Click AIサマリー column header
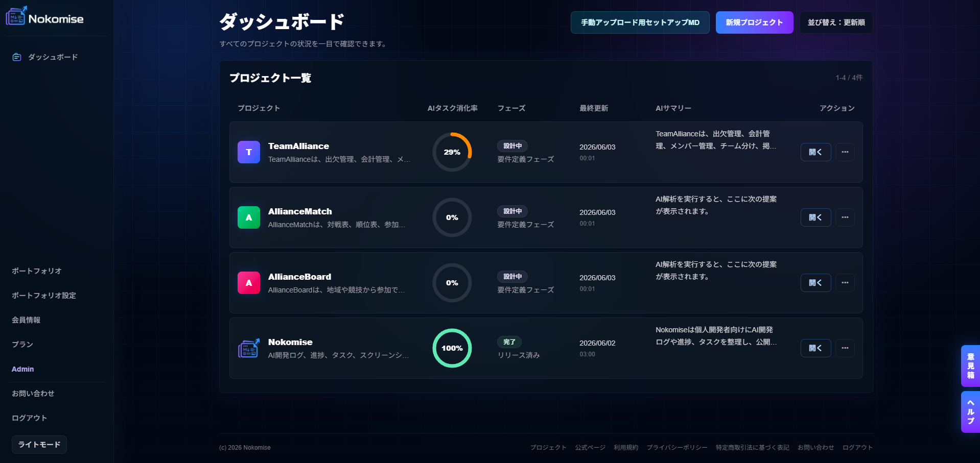Image resolution: width=980 pixels, height=463 pixels. coord(673,108)
